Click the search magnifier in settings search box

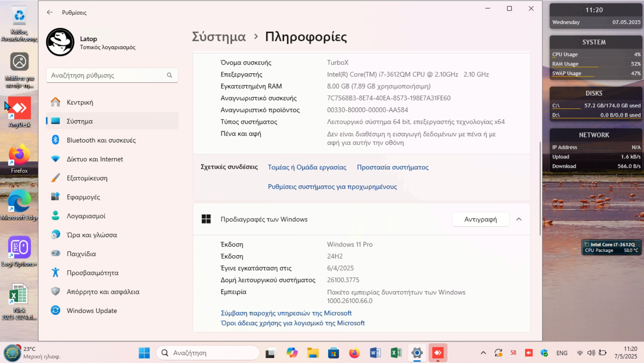[x=169, y=75]
